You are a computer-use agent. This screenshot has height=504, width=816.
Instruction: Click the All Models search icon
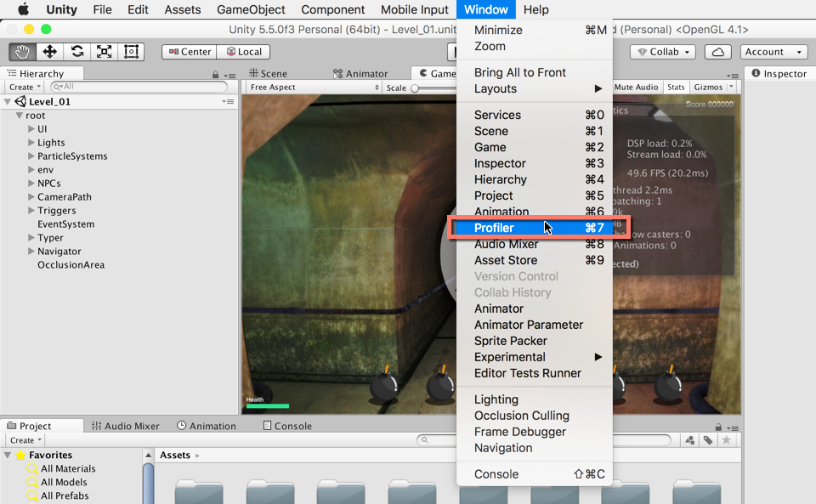tap(32, 482)
